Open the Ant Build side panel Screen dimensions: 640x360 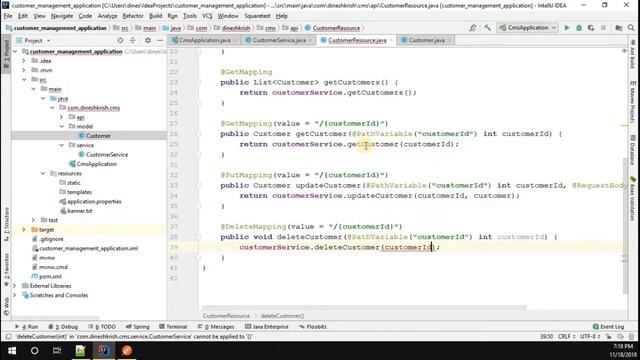[633, 54]
